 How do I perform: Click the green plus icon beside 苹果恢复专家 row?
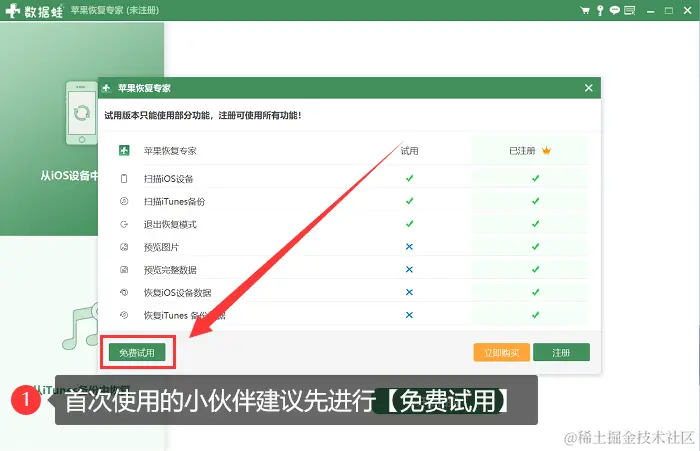coord(124,150)
